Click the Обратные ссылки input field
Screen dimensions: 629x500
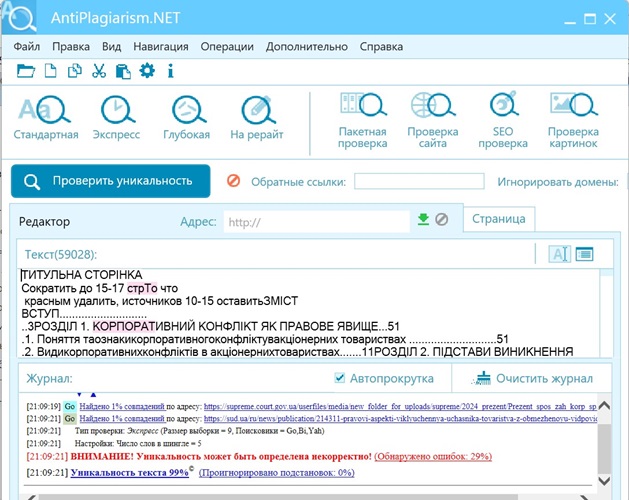419,181
